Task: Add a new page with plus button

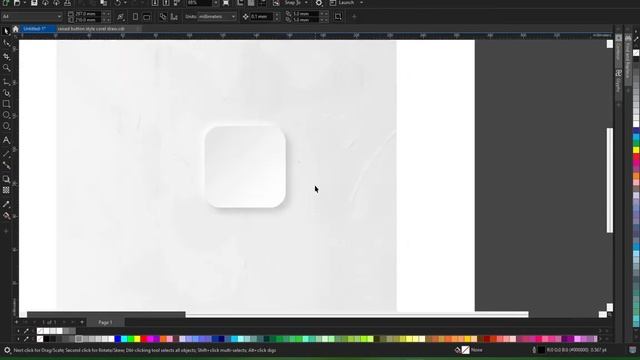Action: (x=82, y=322)
